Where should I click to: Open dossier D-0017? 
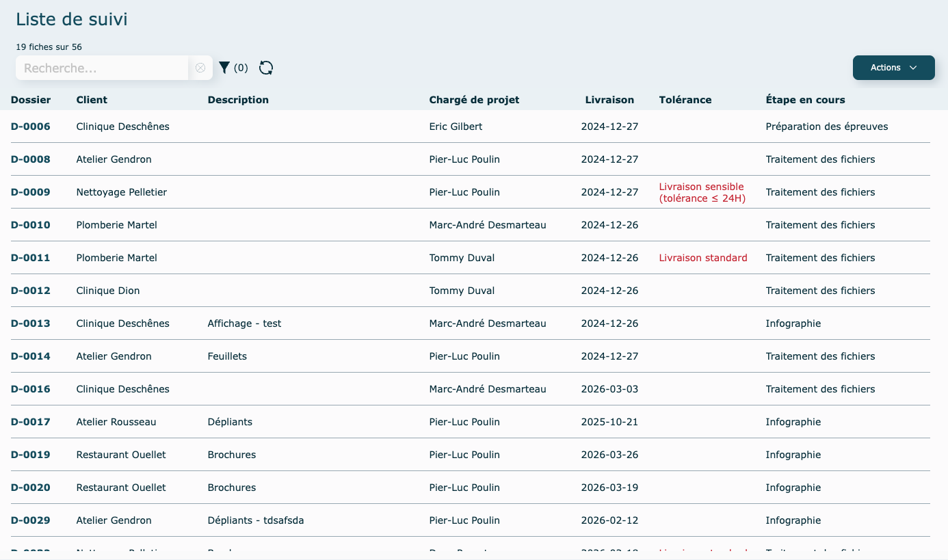31,422
